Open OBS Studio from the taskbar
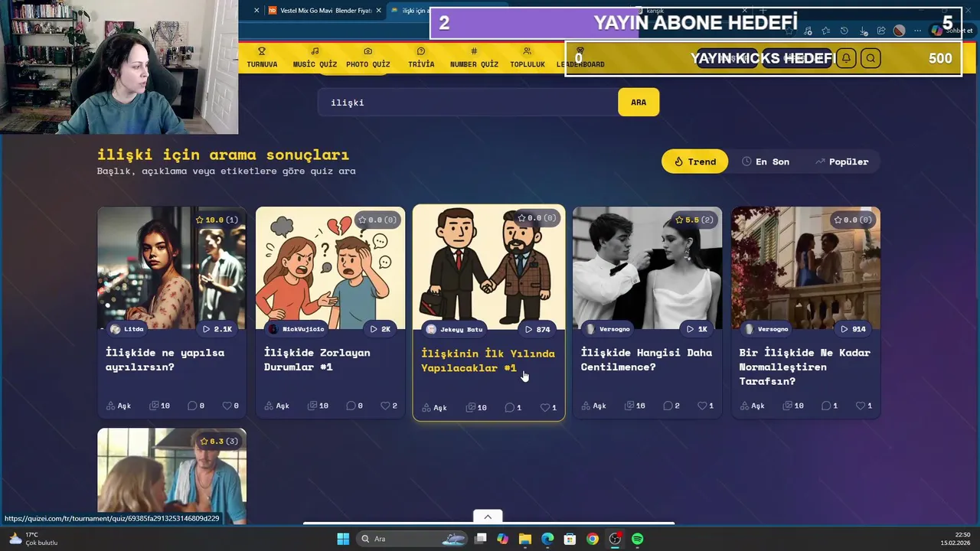Image resolution: width=980 pixels, height=551 pixels. [x=615, y=539]
